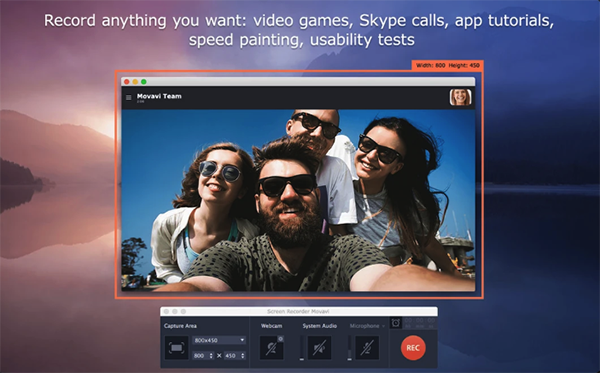Click the Width 800 Height 450 size label

[x=448, y=65]
